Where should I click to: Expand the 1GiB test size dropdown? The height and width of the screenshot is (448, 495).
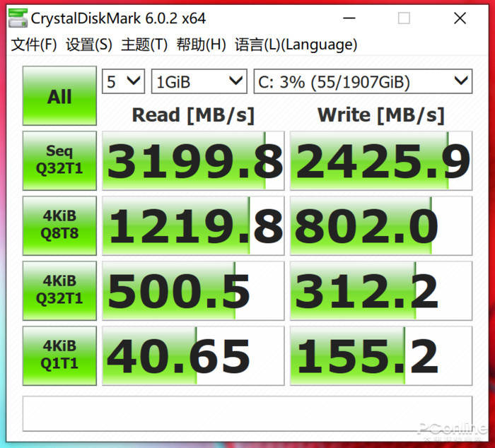pos(199,81)
